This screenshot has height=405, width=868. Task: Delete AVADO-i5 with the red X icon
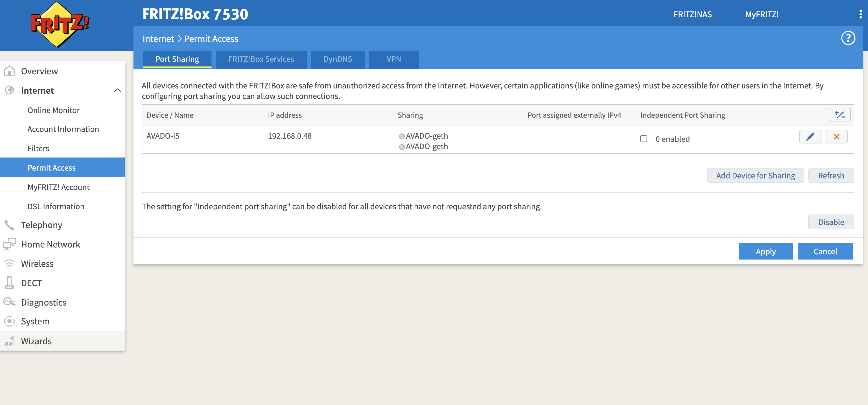[x=836, y=137]
